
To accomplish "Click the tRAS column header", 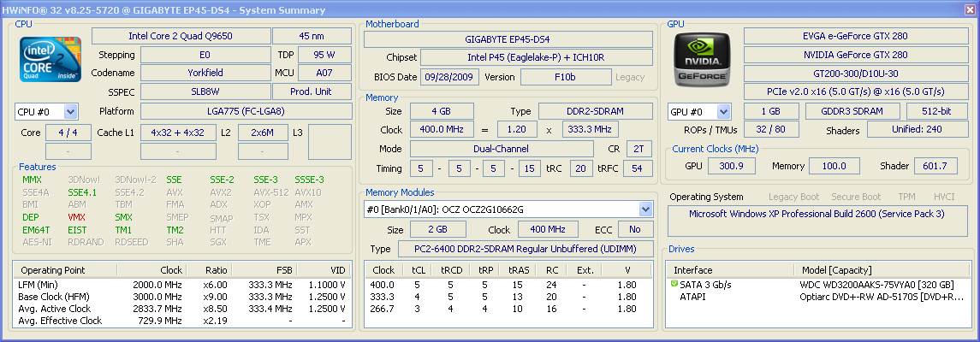I will coord(518,270).
